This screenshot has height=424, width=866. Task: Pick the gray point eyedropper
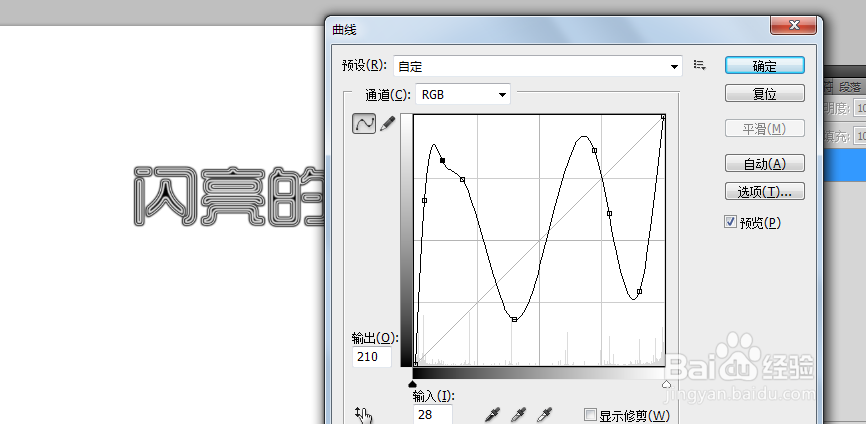tap(519, 415)
